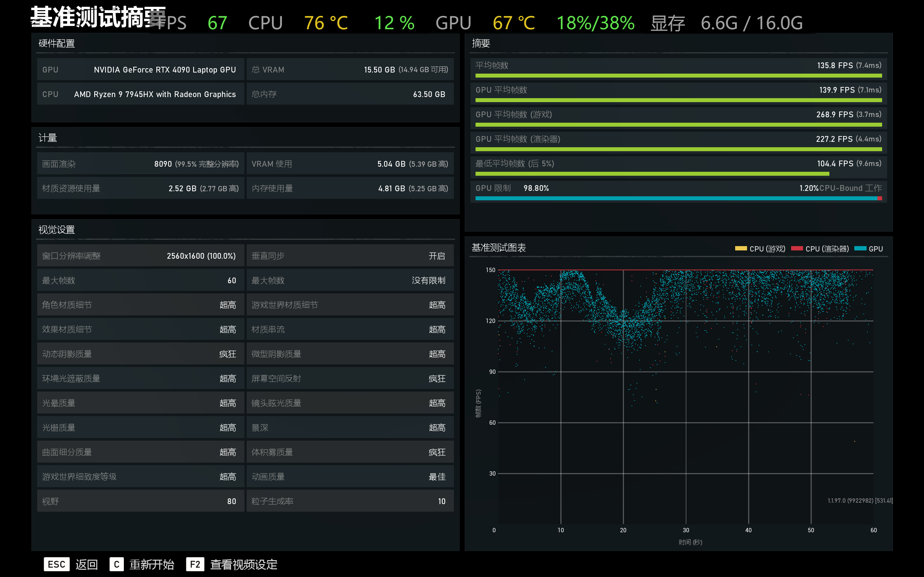Click the 最低平均帧数 (后 5%) bar

(x=652, y=174)
